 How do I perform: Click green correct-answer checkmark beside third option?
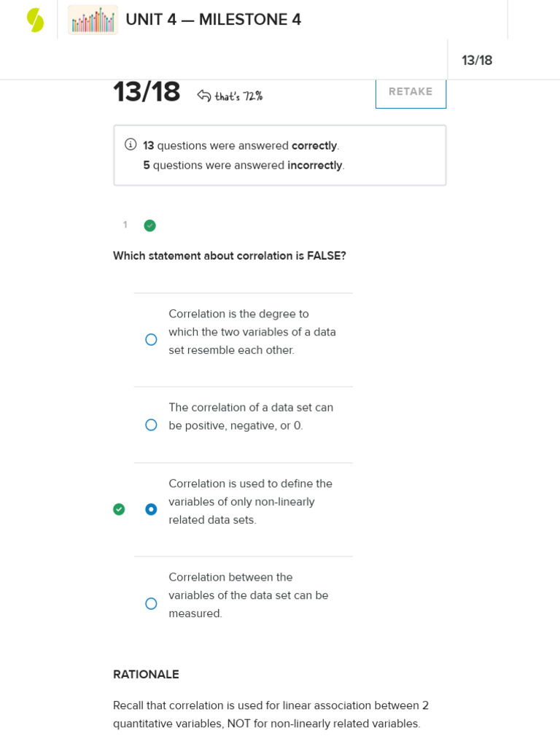point(119,509)
